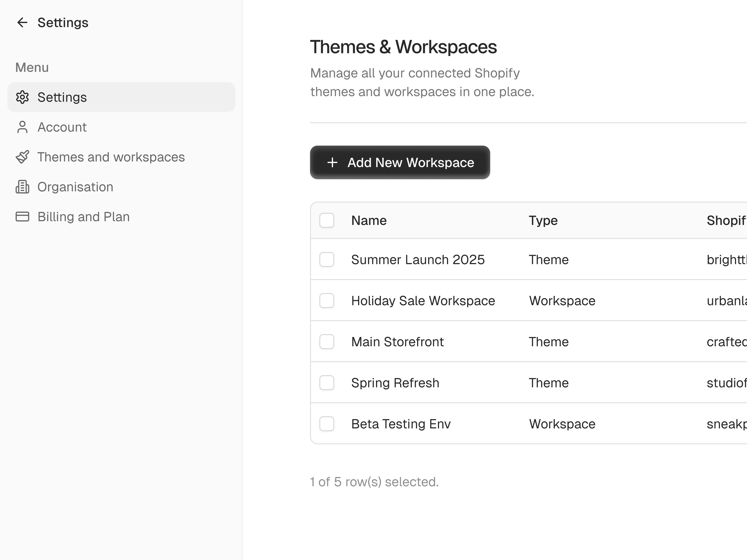This screenshot has width=747, height=560.
Task: Toggle the select-all checkbox in table header
Action: pos(327,220)
